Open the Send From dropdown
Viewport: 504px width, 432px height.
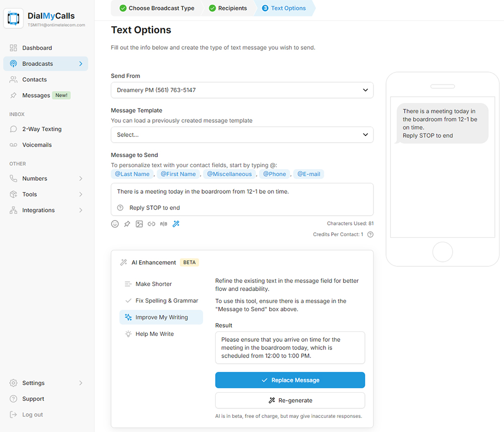[x=242, y=90]
